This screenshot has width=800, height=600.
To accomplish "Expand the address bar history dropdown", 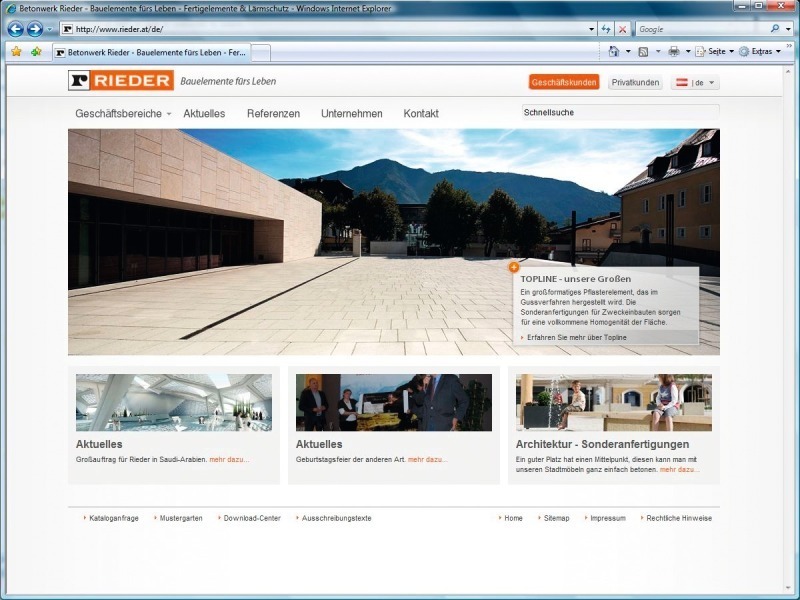I will tap(591, 30).
